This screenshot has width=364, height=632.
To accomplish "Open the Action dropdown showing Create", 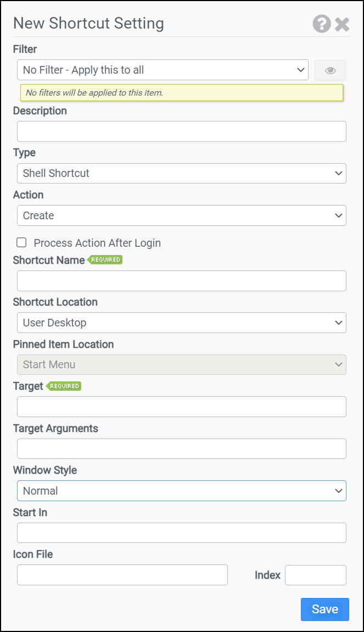I will [x=181, y=215].
